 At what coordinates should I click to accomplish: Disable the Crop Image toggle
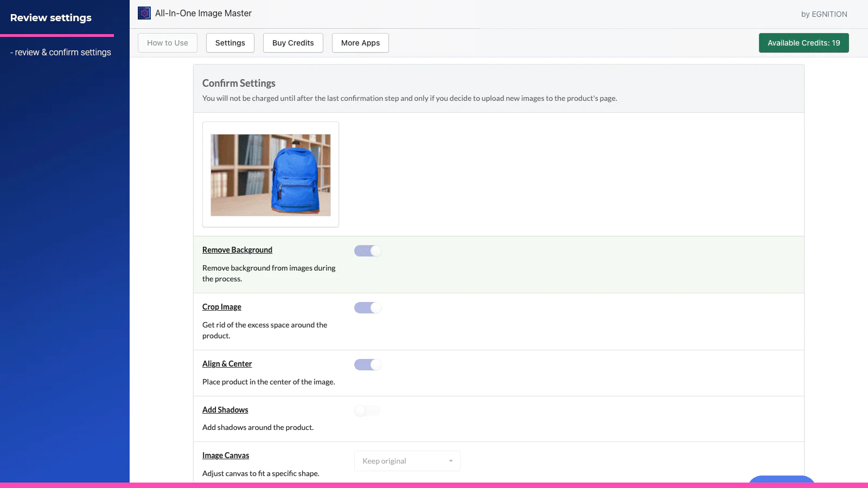[368, 307]
